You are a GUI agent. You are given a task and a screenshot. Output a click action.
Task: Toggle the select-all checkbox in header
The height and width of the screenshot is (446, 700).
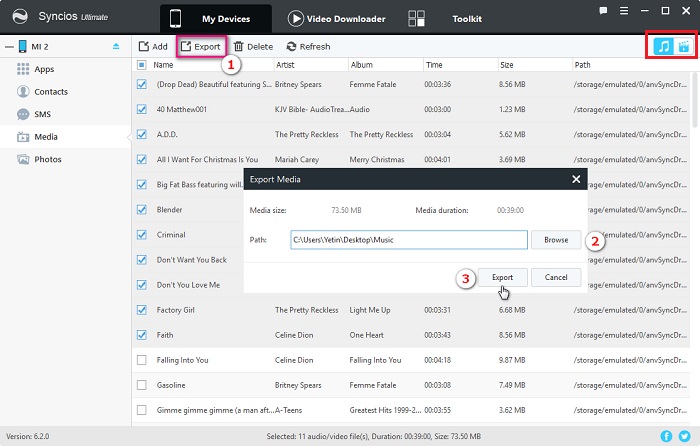coord(142,65)
